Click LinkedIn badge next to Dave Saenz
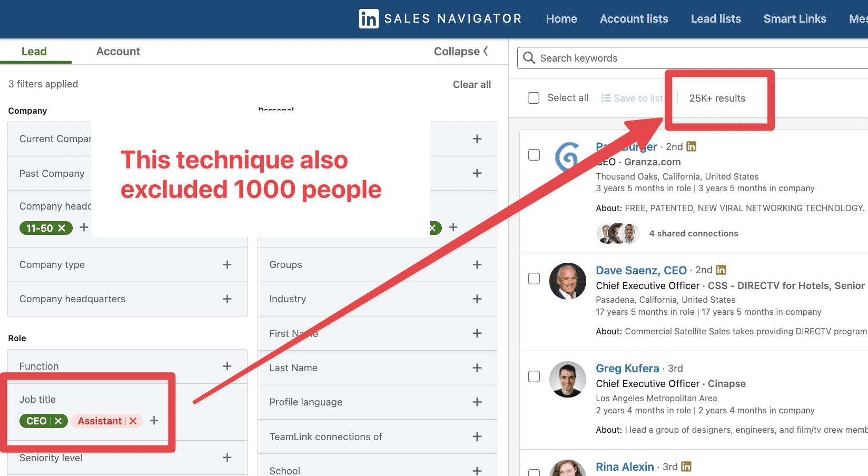 click(x=721, y=270)
